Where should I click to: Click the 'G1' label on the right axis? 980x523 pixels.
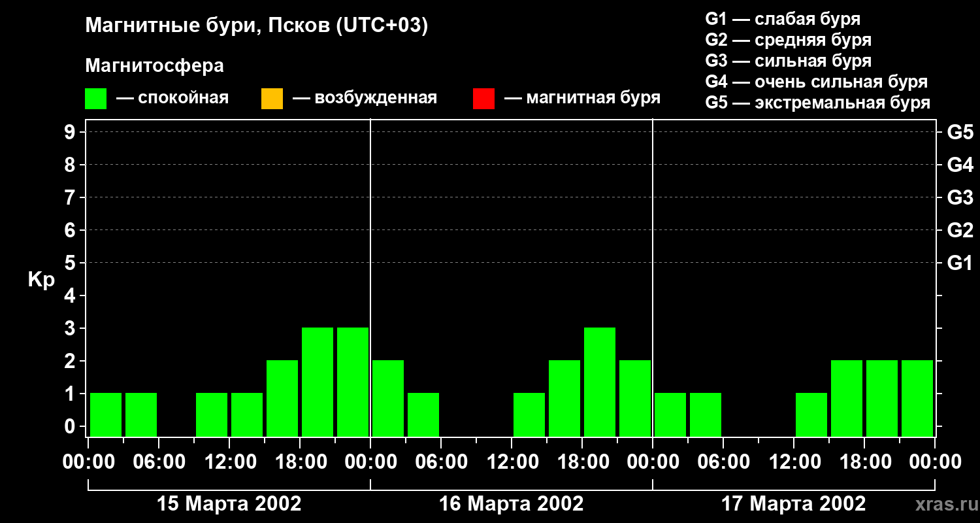960,263
